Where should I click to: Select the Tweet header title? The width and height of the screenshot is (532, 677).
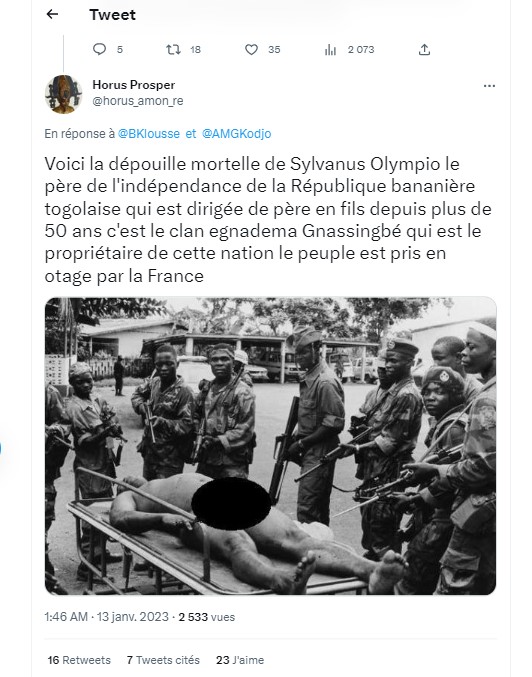point(112,15)
